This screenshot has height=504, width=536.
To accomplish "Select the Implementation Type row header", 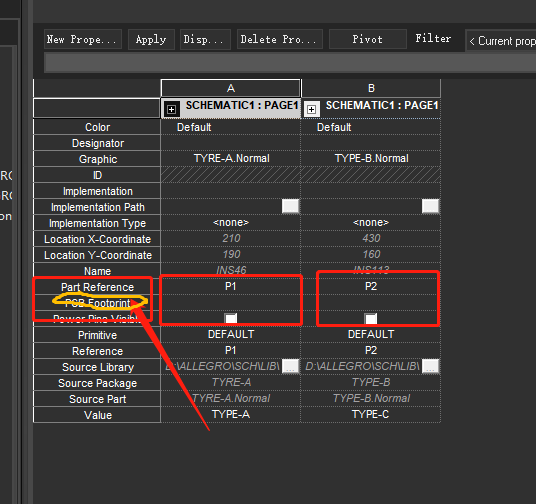I will coord(97,223).
